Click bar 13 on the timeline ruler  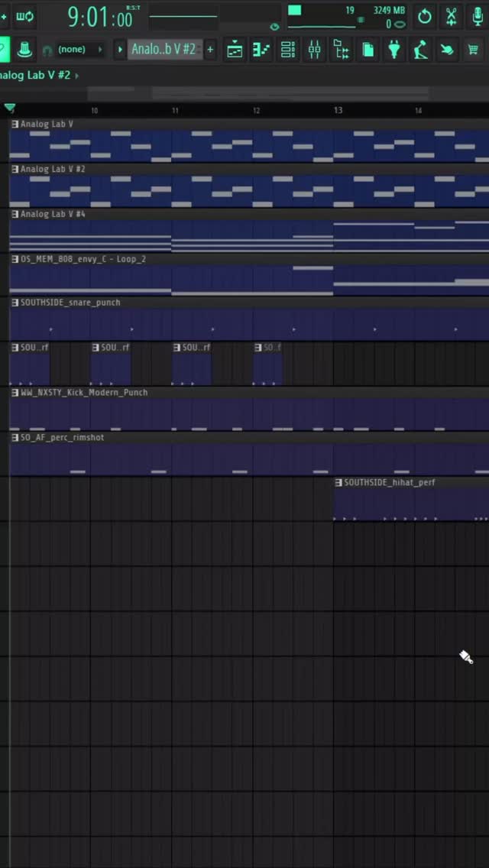338,111
